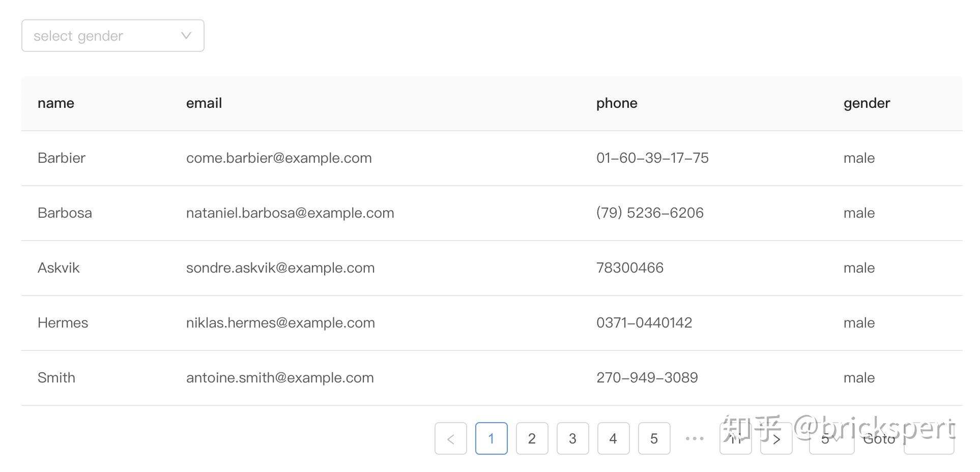The width and height of the screenshot is (980, 472).
Task: Click the Hermes name cell
Action: click(63, 323)
